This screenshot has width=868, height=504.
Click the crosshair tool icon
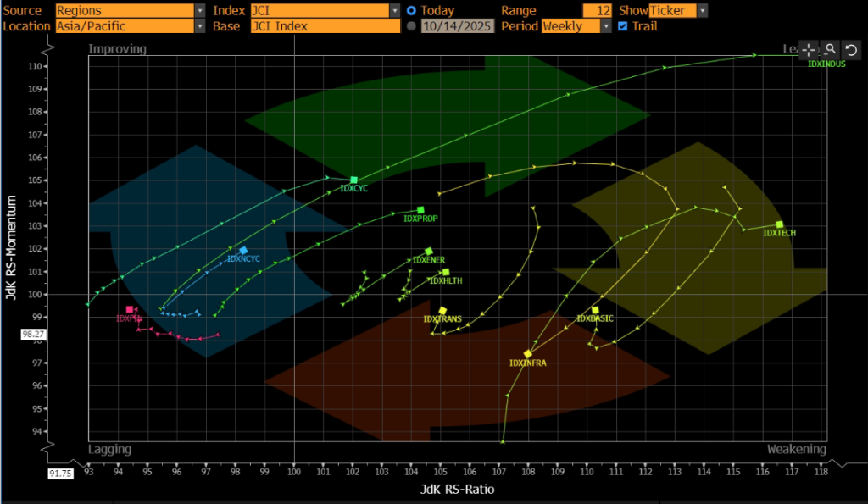pyautogui.click(x=809, y=50)
